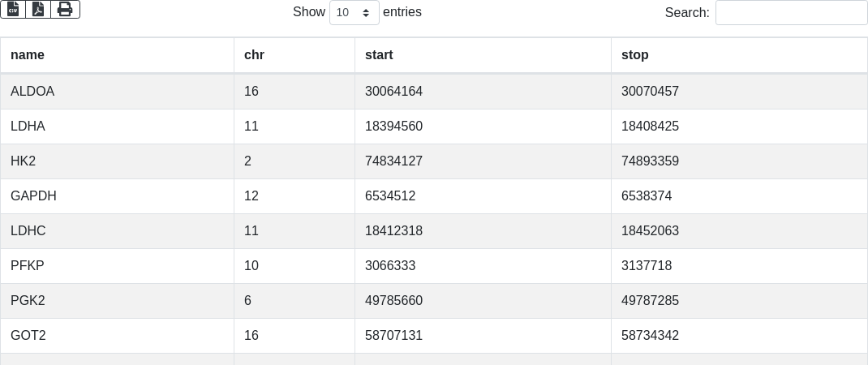
Task: Select the ALDOA gene row
Action: click(x=434, y=92)
